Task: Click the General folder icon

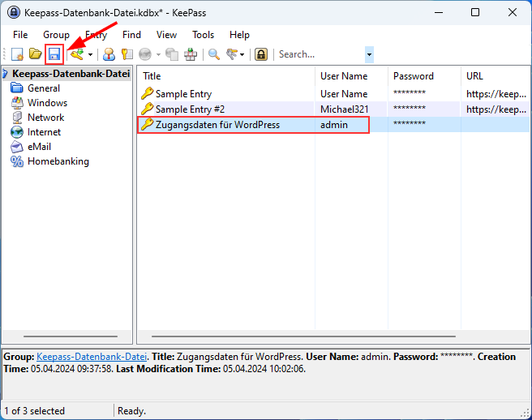Action: (x=16, y=88)
